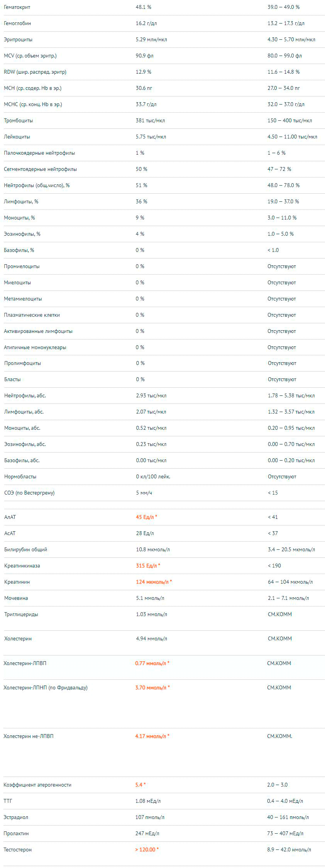Select the Палочкоядерные нейтрофилы label
Screen dimensions: 325x868
(39, 153)
